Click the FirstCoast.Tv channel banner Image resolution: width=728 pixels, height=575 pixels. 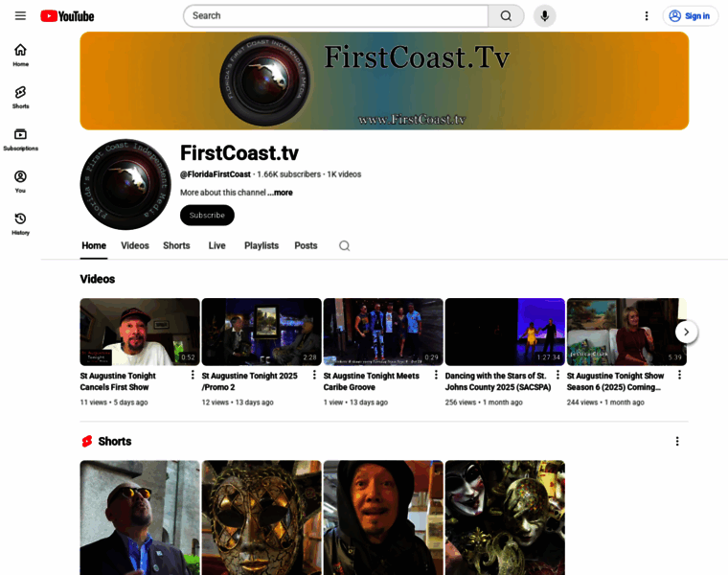pyautogui.click(x=384, y=80)
